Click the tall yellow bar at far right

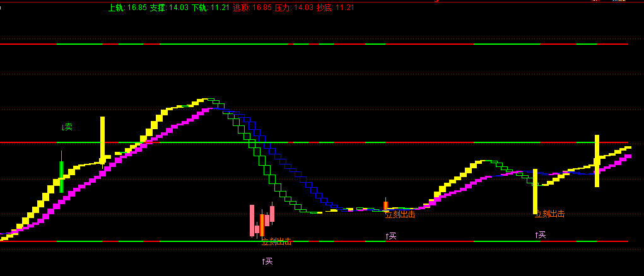[597, 161]
